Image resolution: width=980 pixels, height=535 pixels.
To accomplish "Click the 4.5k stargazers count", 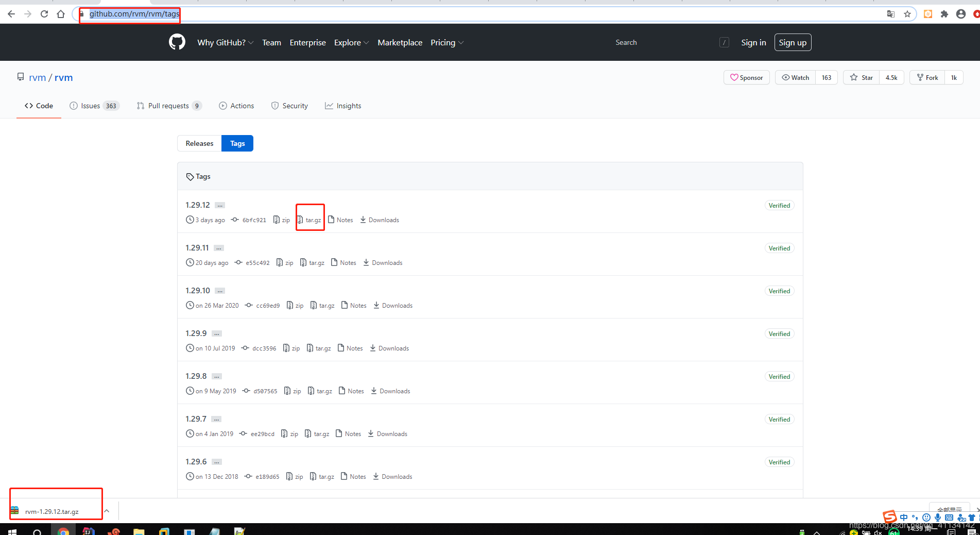I will pos(891,77).
